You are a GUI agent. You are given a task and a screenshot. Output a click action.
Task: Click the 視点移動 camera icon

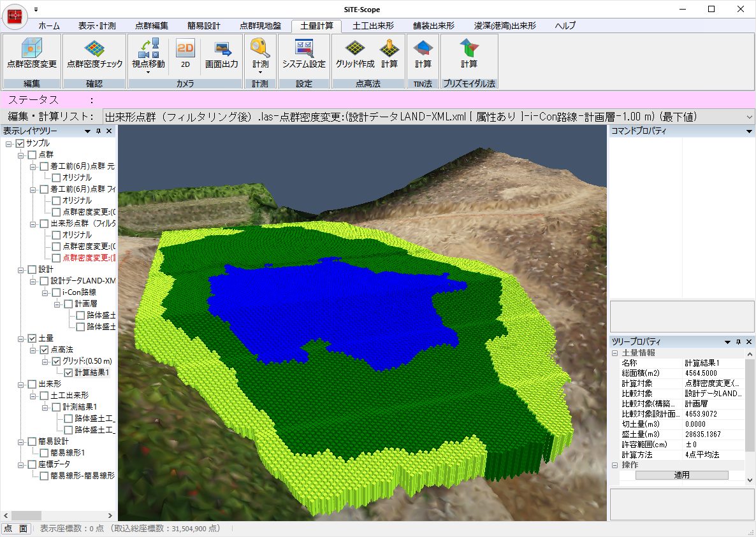(148, 49)
